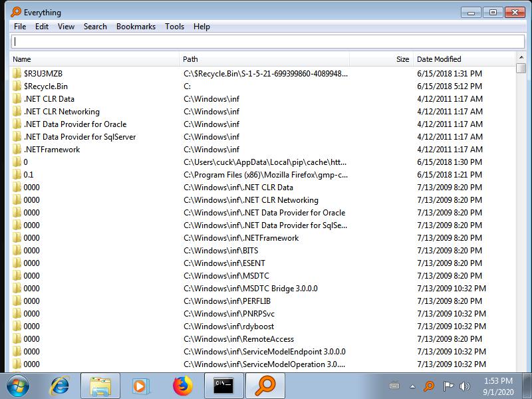
Task: Show hidden system tray icons
Action: [x=412, y=386]
